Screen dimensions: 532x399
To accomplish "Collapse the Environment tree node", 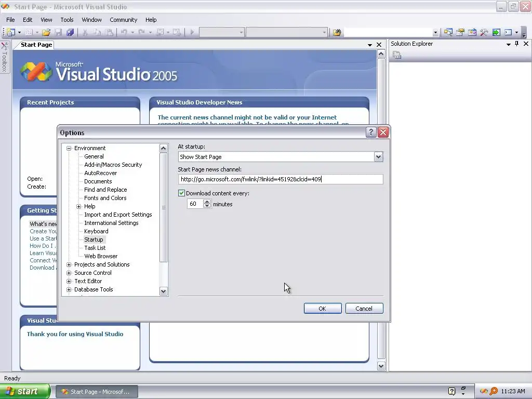I will [69, 148].
